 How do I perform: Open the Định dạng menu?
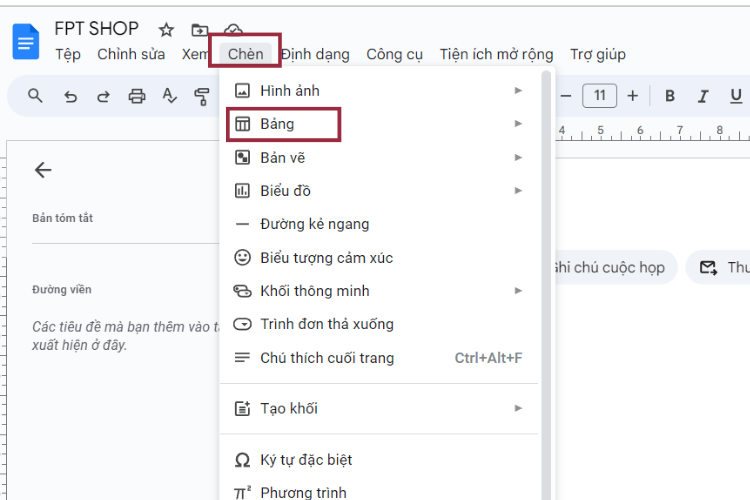(315, 55)
